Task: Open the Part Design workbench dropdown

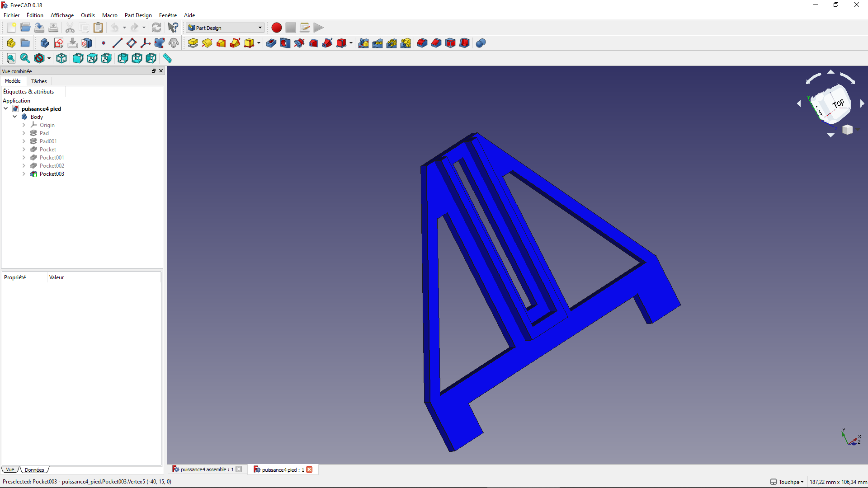Action: (x=225, y=28)
